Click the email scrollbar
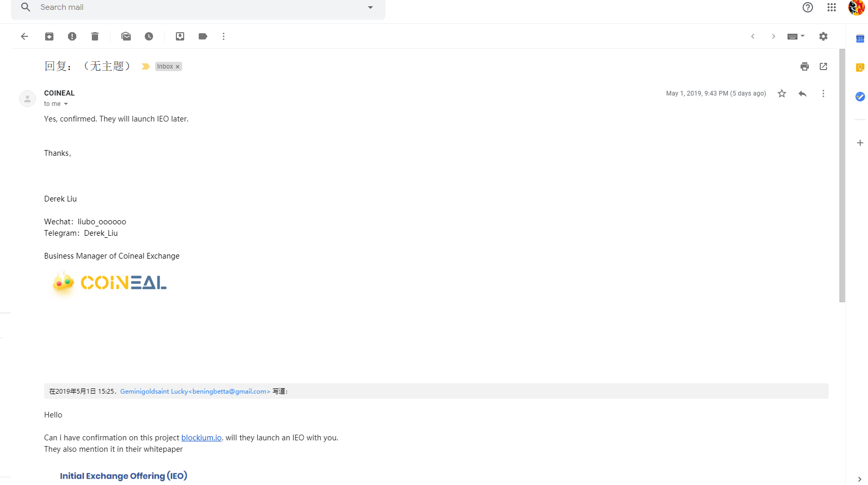Image resolution: width=868 pixels, height=485 pixels. click(x=842, y=176)
